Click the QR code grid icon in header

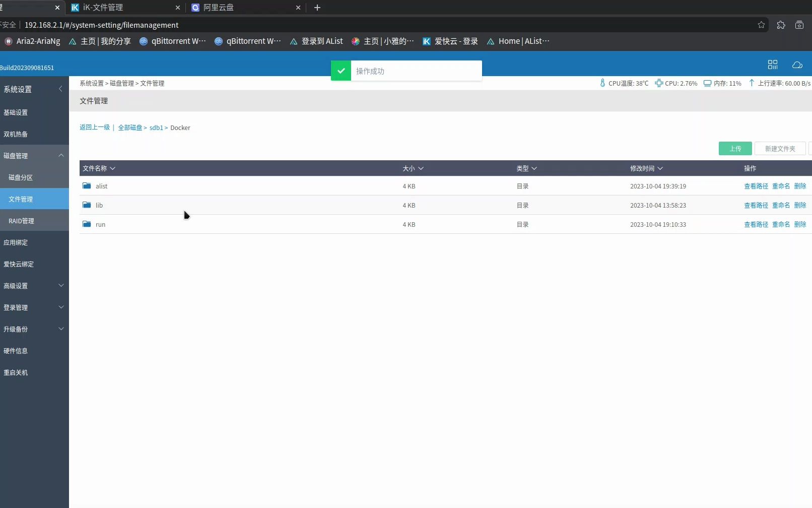click(773, 65)
